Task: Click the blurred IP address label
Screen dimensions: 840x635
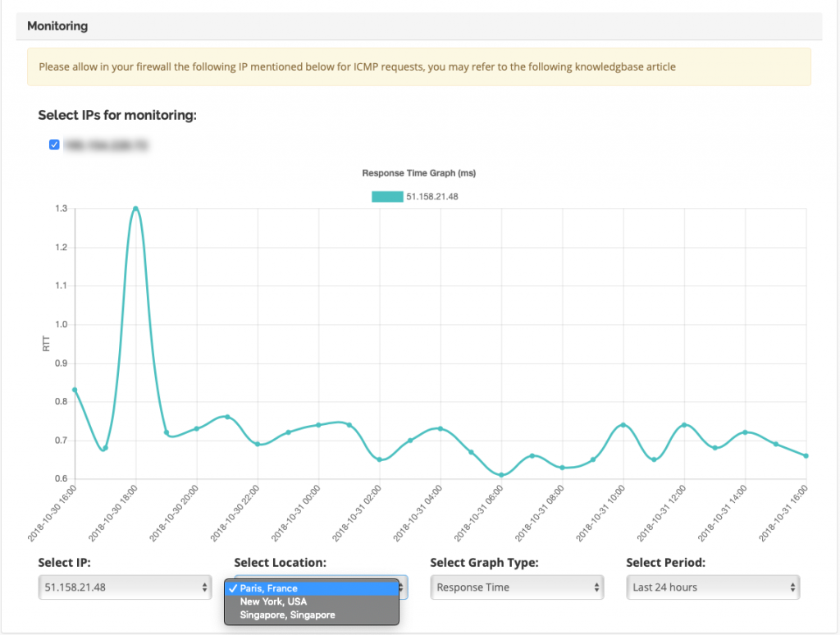Action: point(106,144)
